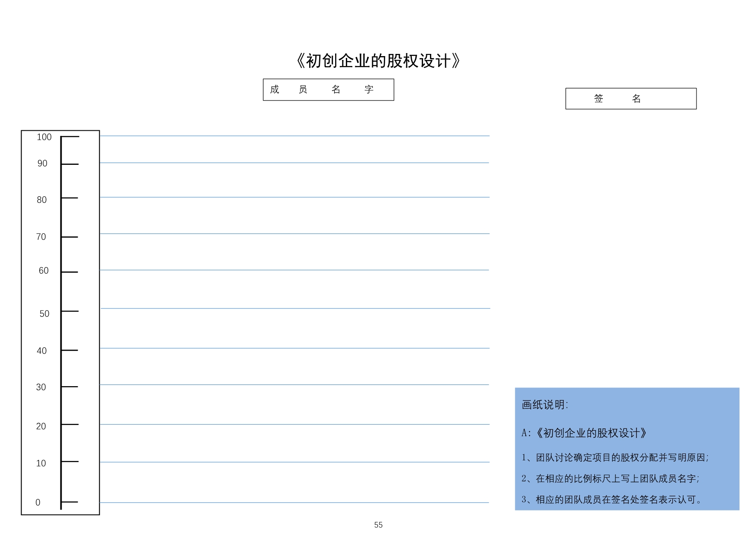Click the 画纸说明: heading
756x535 pixels.
545,405
